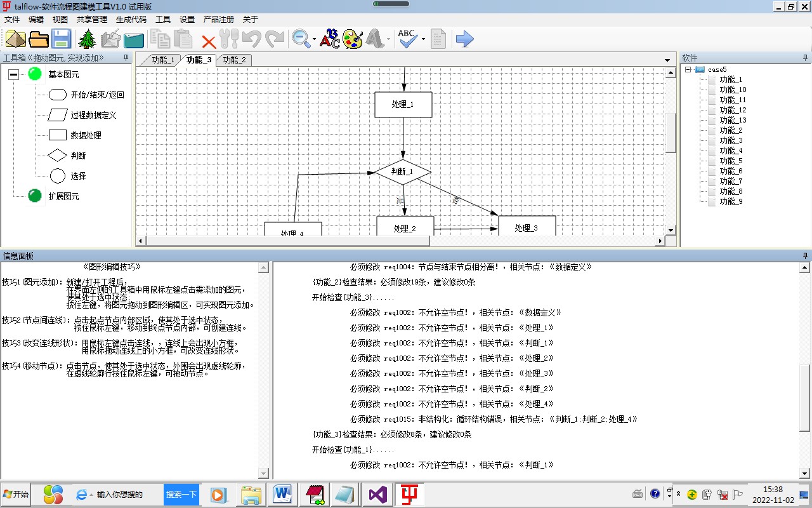
Task: Run the ABC checkmark validation icon
Action: (407, 39)
